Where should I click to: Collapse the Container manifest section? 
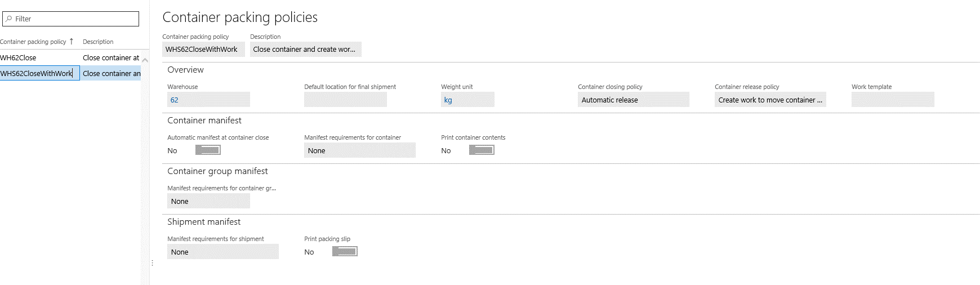pos(204,121)
